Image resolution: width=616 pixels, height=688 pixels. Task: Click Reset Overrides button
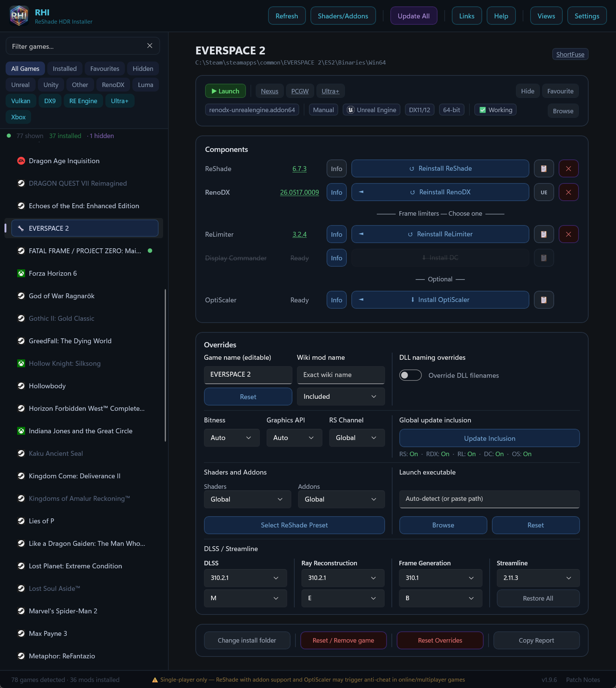click(440, 640)
